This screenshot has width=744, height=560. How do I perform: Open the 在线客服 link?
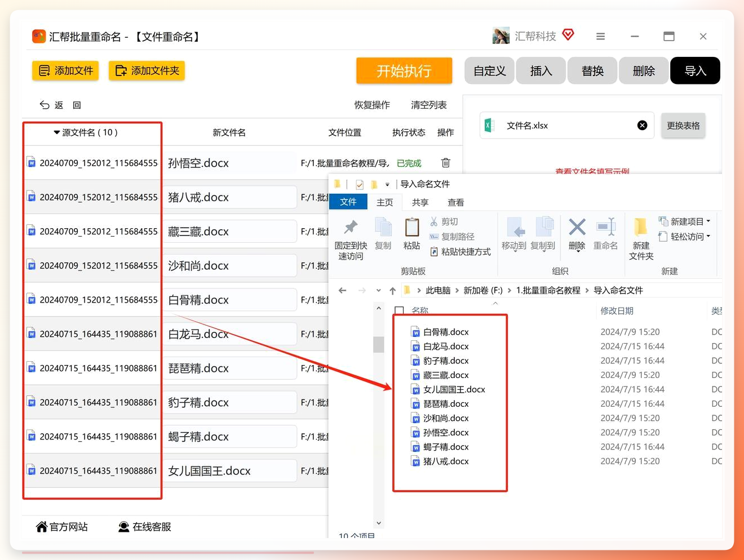(x=144, y=527)
